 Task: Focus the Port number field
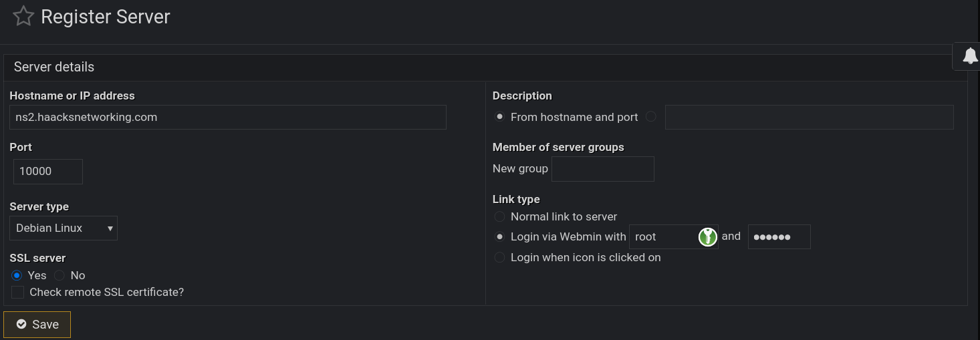[x=47, y=171]
